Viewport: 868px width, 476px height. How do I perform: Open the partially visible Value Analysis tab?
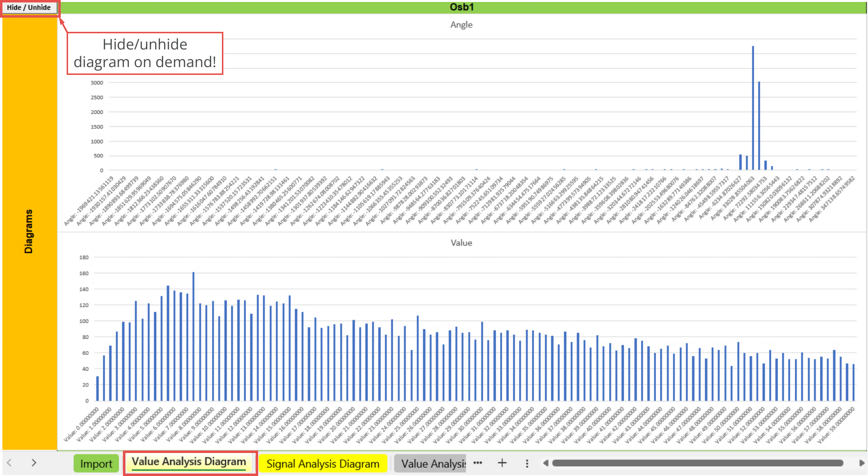click(x=431, y=464)
